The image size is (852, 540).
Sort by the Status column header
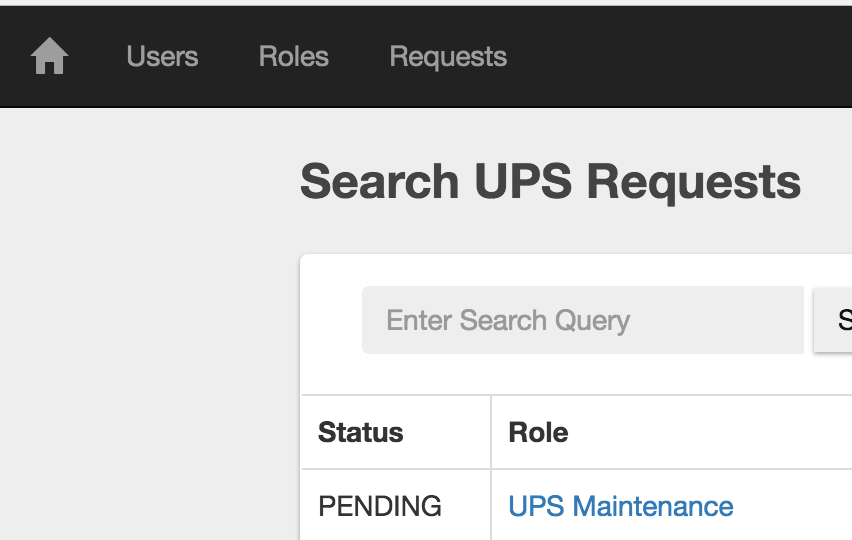[x=360, y=432]
